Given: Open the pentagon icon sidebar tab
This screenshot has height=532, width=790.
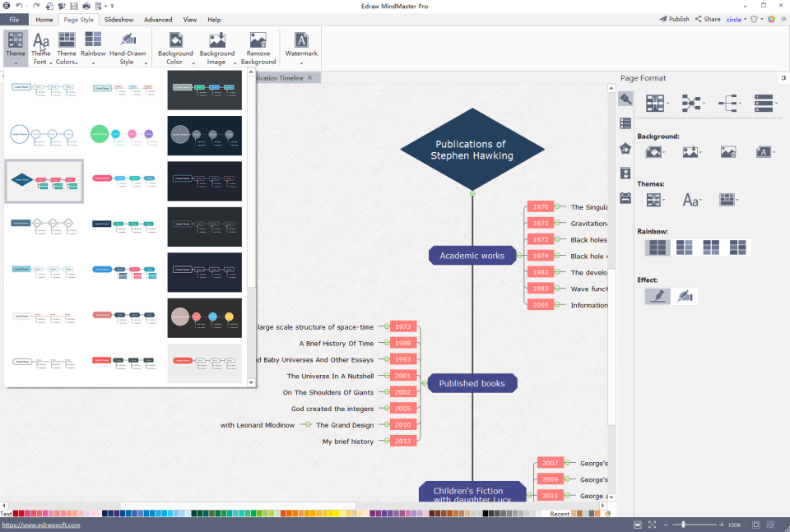Looking at the screenshot, I should [x=625, y=149].
